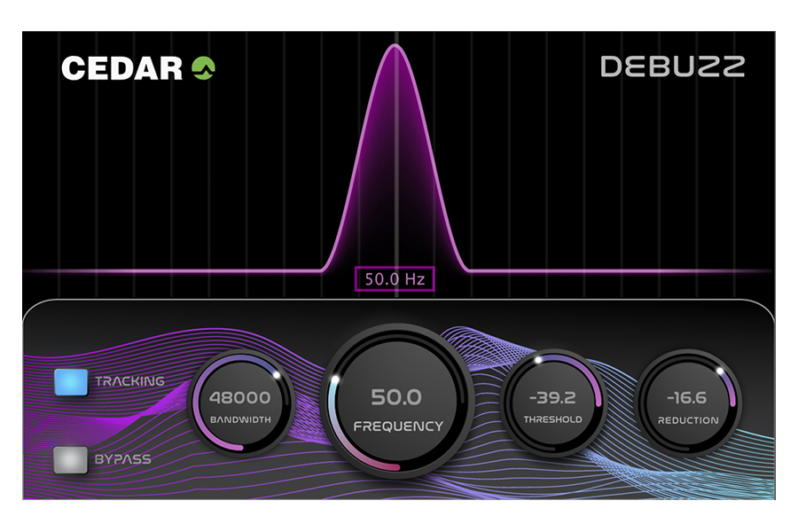Click the white indicator dot on Threshold knob
The height and width of the screenshot is (532, 798).
536,363
